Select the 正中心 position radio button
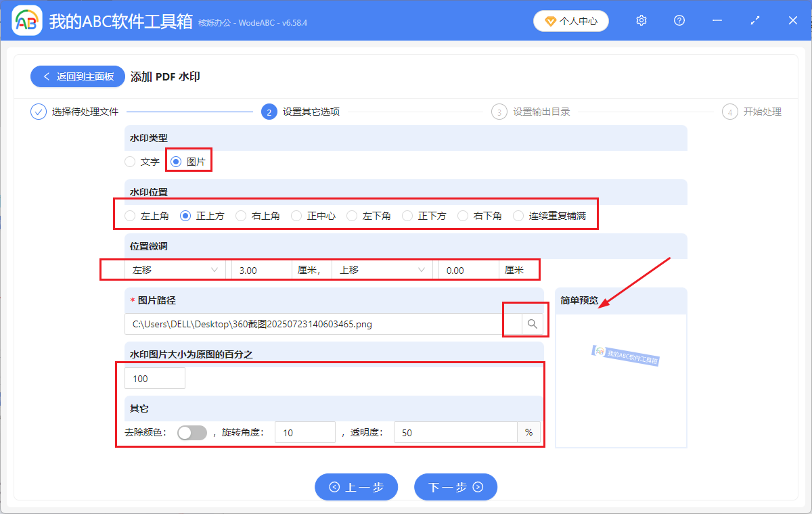812x514 pixels. click(296, 216)
